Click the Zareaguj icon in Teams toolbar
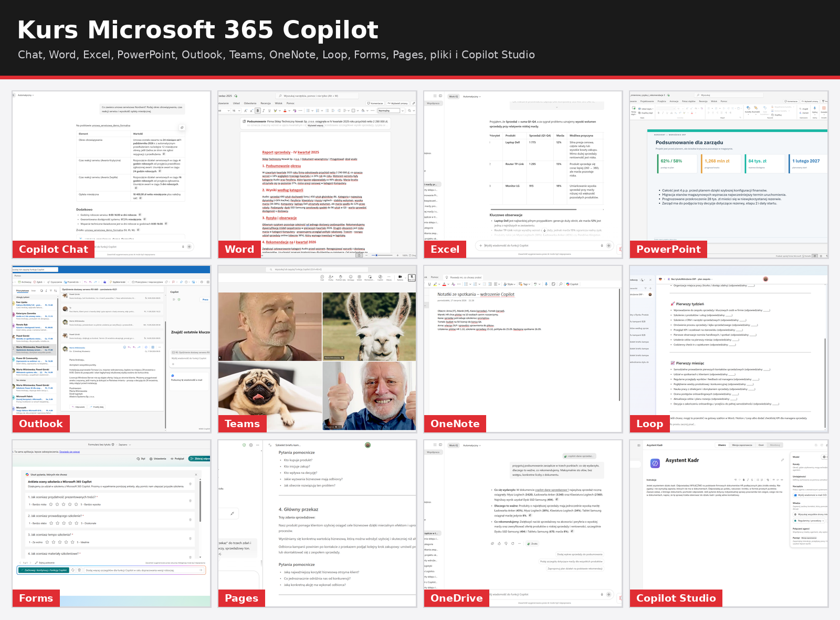 coord(351,277)
